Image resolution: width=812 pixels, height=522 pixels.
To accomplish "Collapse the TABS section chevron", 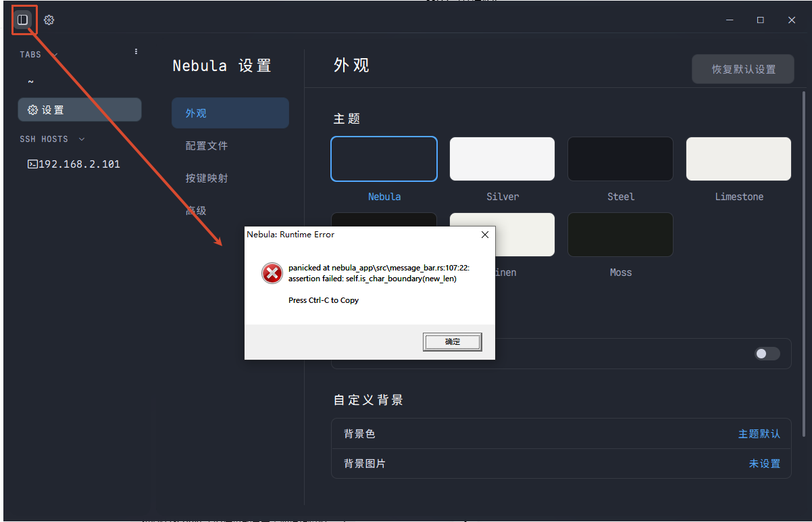I will click(55, 55).
